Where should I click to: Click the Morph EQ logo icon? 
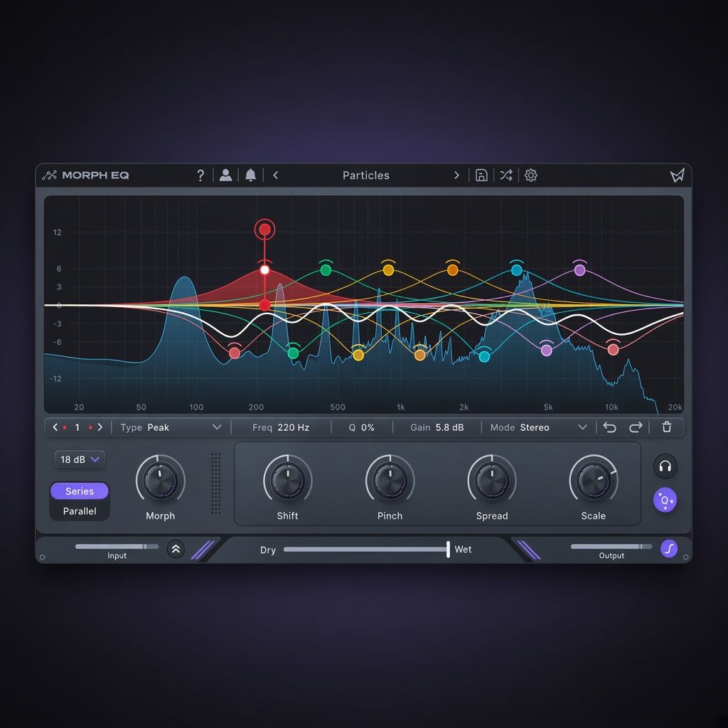click(x=49, y=175)
